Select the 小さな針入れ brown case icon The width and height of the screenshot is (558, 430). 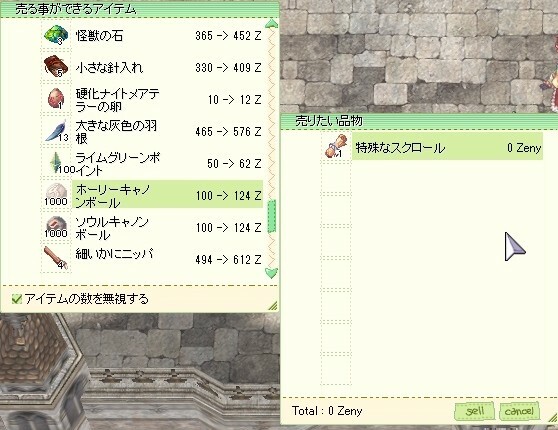click(x=56, y=67)
